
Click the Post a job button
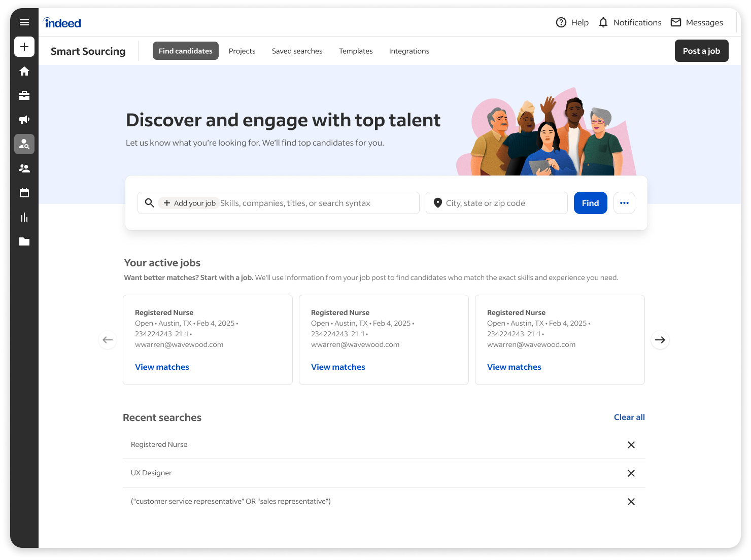pyautogui.click(x=701, y=51)
